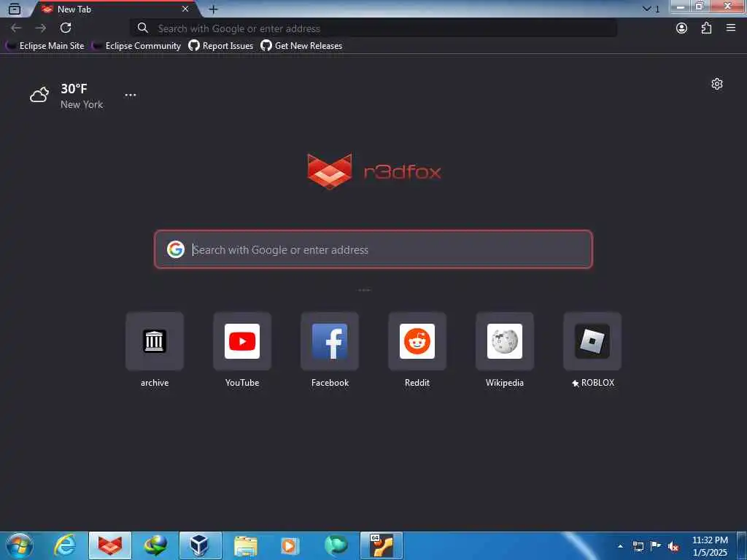Screen dimensions: 747x560
Task: Open the 64-bit app taskbar icon
Action: click(382, 545)
